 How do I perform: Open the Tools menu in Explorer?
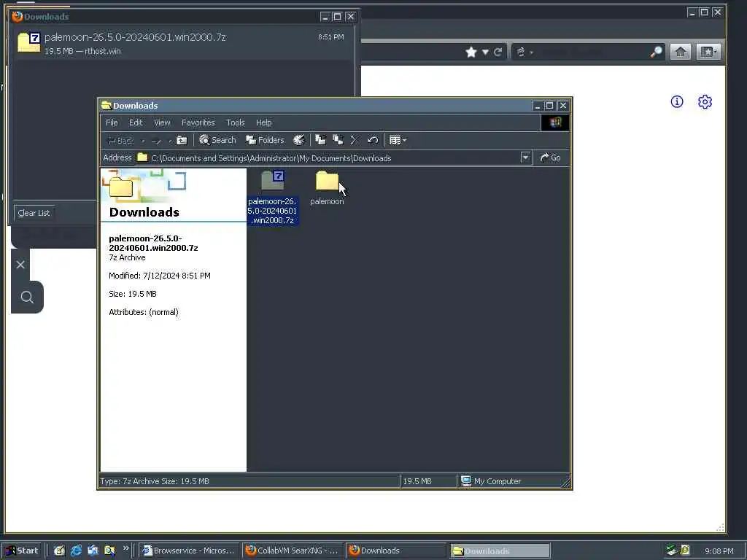tap(236, 122)
